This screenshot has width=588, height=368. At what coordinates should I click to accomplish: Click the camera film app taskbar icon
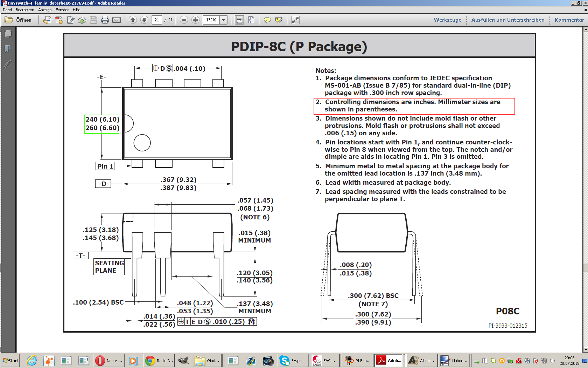pos(268,361)
